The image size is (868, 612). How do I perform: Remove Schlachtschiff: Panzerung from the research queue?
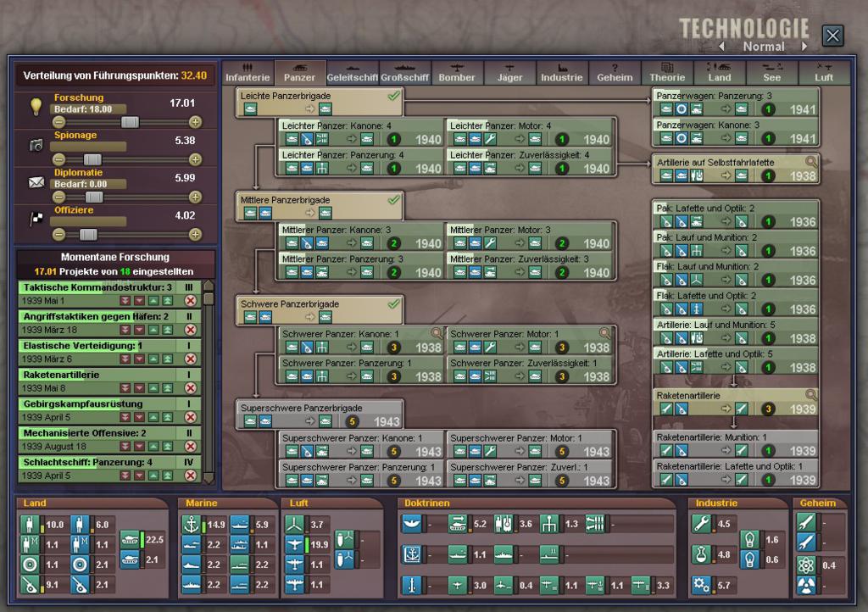[191, 476]
